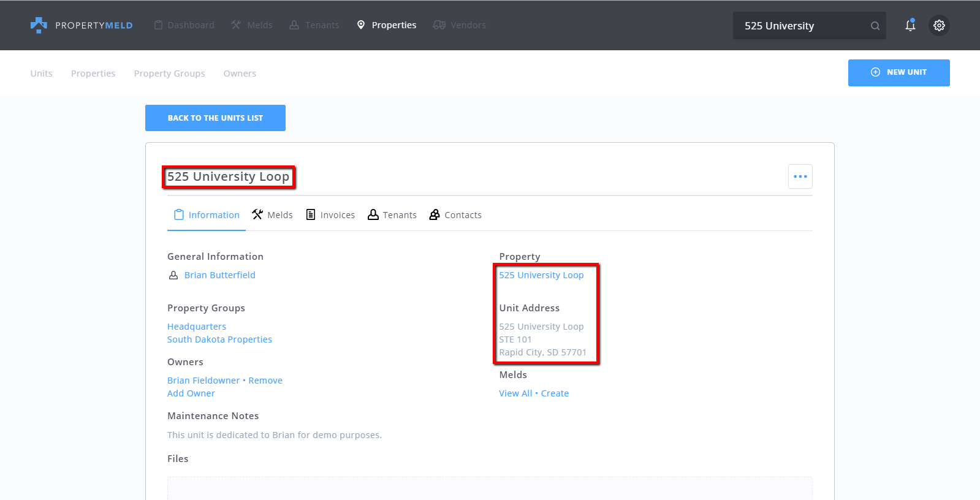Click the search magnifier icon
The image size is (980, 500).
(x=875, y=26)
